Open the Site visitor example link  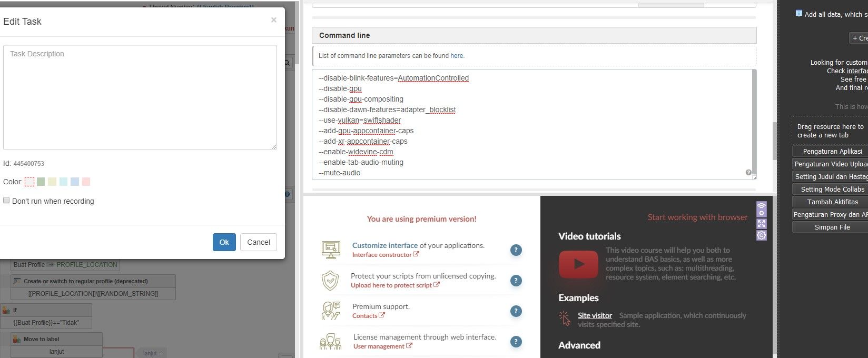pos(595,315)
